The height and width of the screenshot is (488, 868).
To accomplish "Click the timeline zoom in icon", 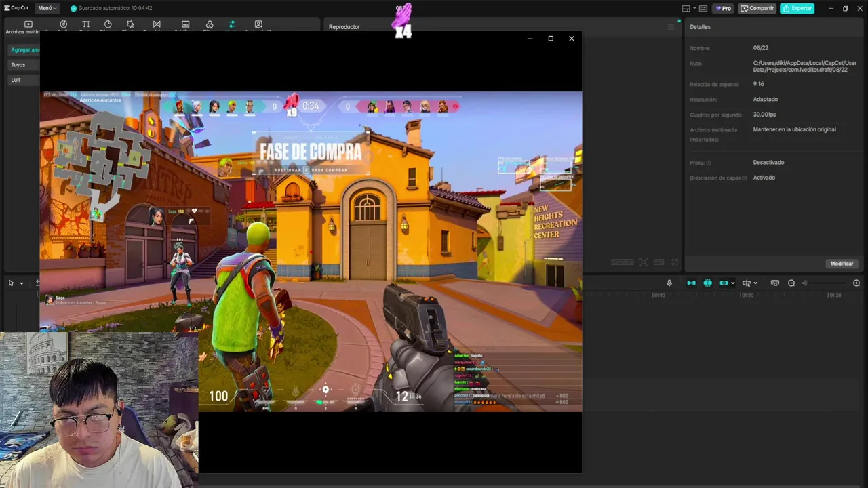I will 856,283.
